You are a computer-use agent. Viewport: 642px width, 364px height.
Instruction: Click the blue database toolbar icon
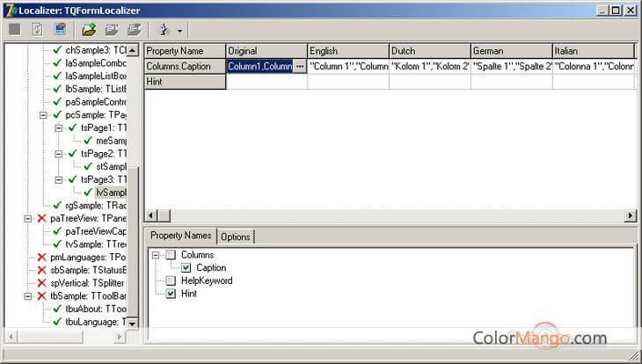click(60, 30)
